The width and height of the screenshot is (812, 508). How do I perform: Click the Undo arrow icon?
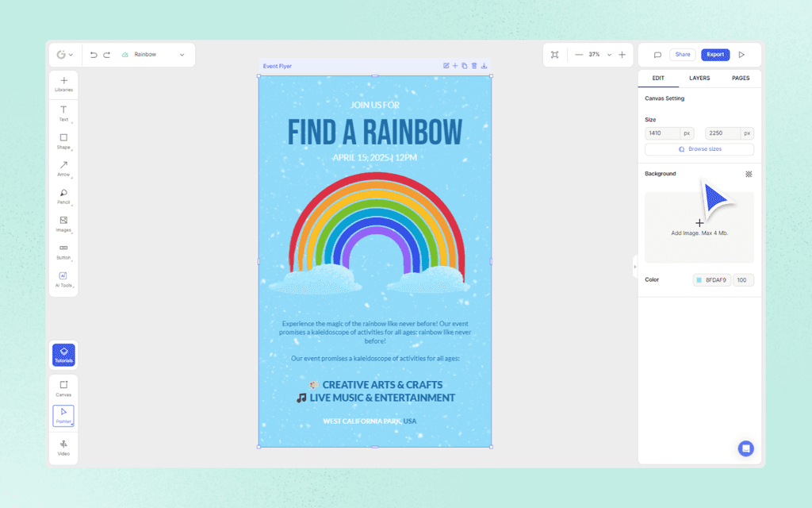point(94,54)
